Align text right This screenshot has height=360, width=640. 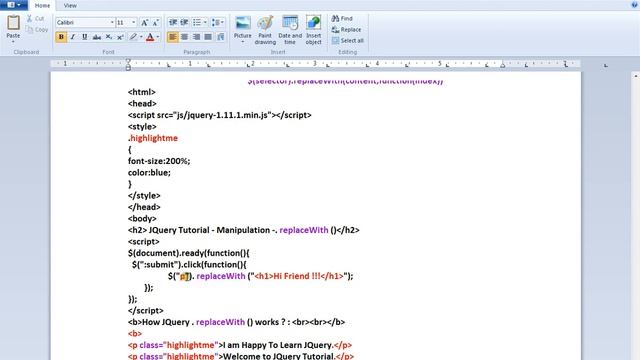(196, 37)
